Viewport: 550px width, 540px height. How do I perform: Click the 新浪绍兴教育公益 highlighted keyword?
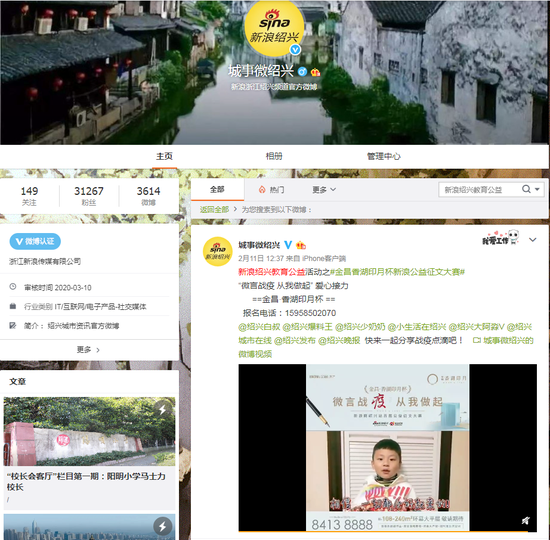pos(271,272)
